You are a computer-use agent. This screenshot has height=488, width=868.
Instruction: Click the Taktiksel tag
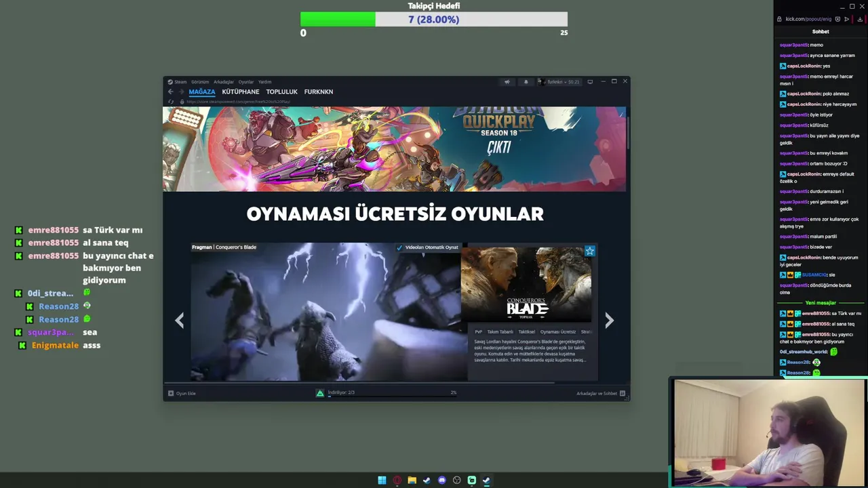pos(527,332)
